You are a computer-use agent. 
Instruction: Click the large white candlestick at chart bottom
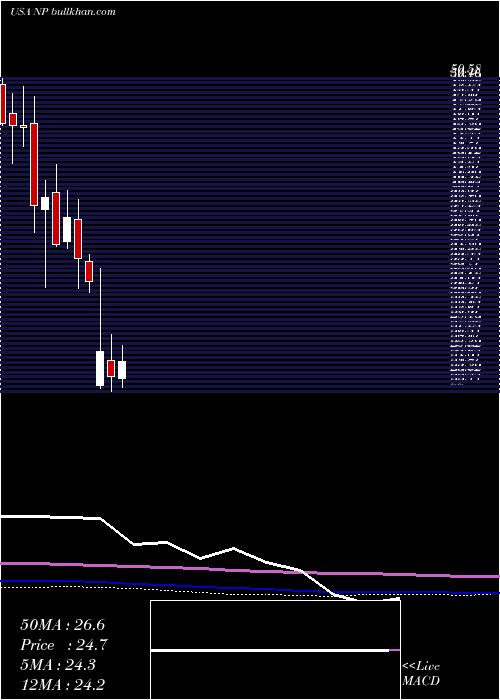point(100,368)
